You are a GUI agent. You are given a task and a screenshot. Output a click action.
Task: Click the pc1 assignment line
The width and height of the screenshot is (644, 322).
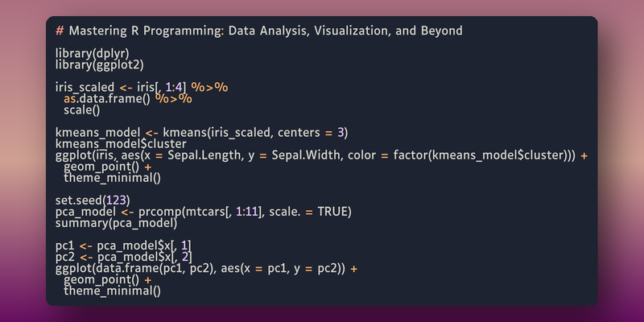coord(123,246)
